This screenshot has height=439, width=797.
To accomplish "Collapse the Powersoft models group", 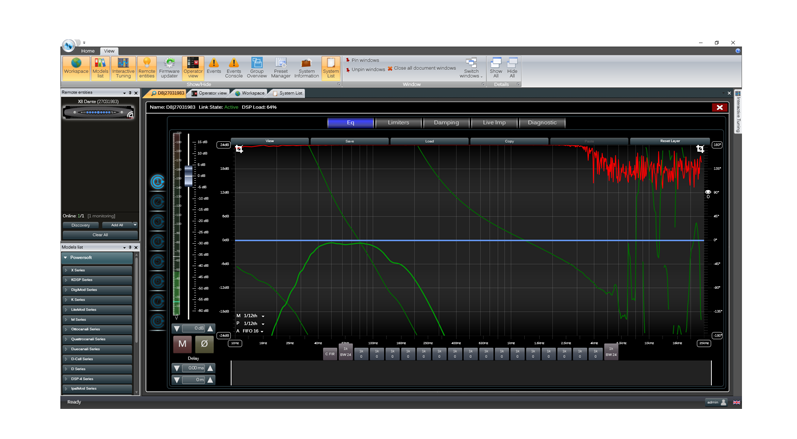I will 66,258.
